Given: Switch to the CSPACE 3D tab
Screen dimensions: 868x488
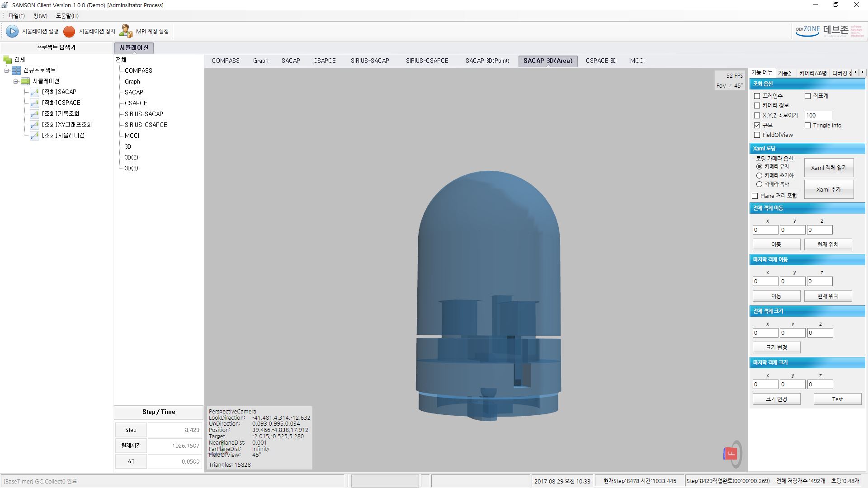Looking at the screenshot, I should pyautogui.click(x=601, y=61).
